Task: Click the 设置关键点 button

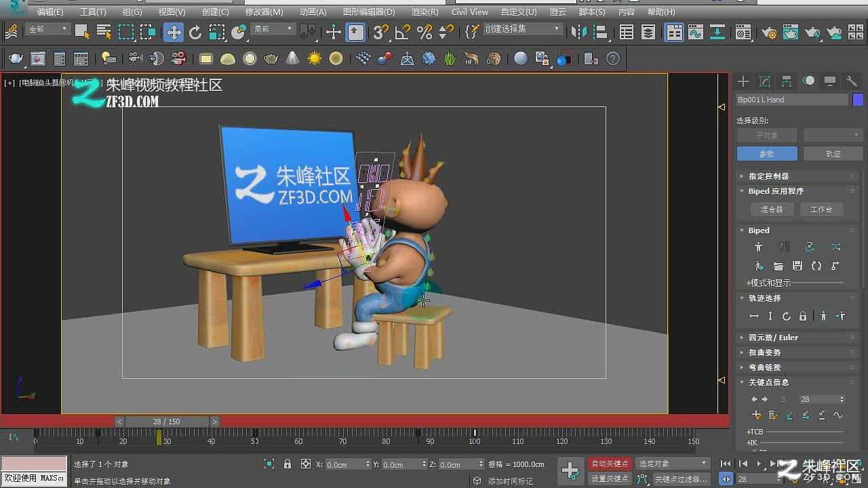Action: [x=610, y=479]
